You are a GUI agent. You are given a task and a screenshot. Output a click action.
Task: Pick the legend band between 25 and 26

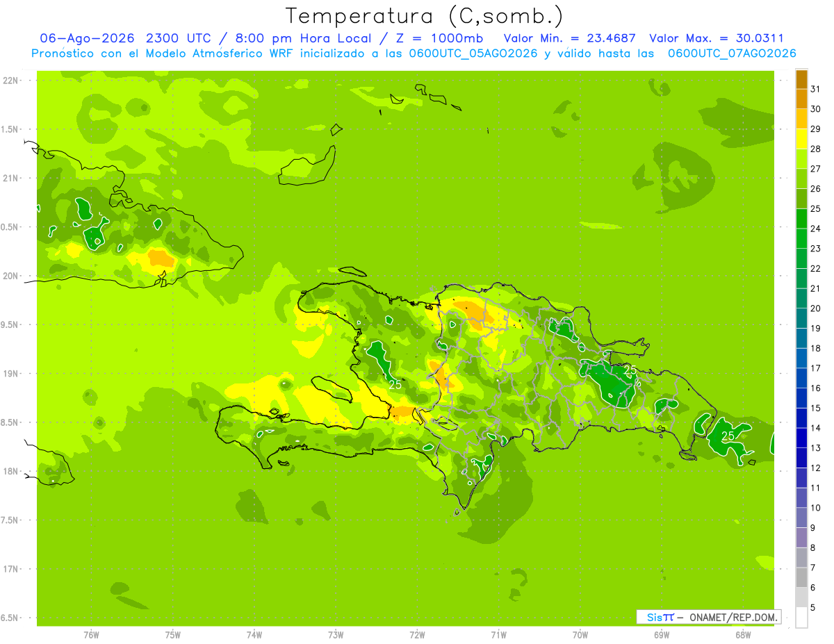pyautogui.click(x=801, y=199)
